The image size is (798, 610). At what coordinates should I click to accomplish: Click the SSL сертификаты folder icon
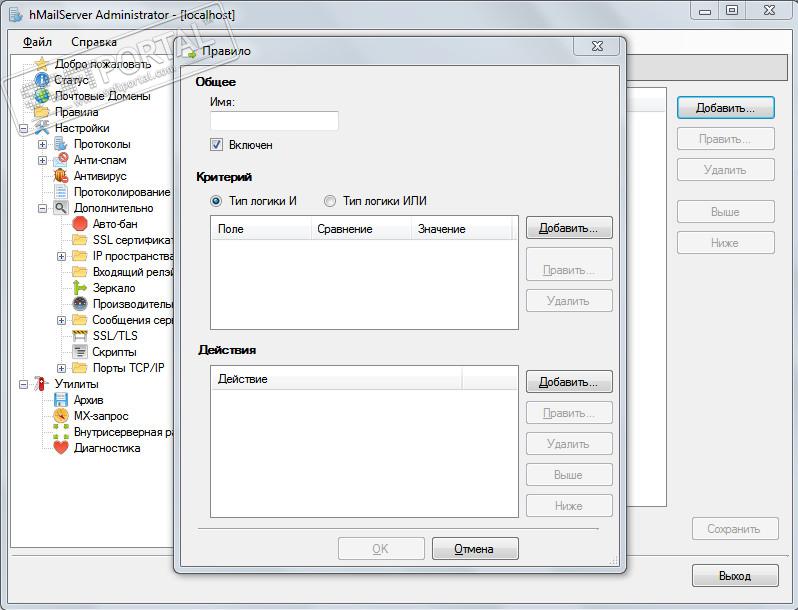tap(80, 240)
